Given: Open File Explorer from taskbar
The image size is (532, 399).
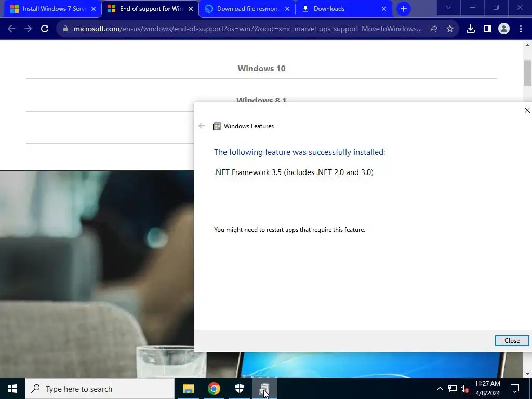Looking at the screenshot, I should click(188, 389).
